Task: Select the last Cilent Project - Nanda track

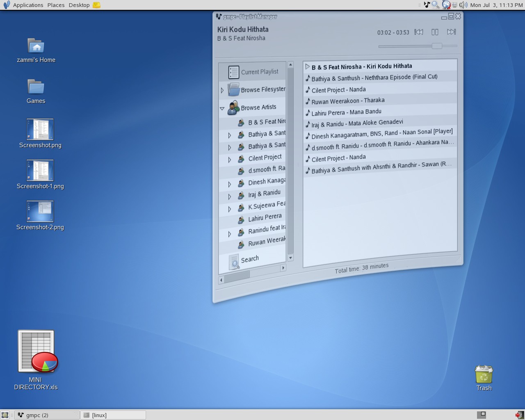Action: click(x=380, y=157)
